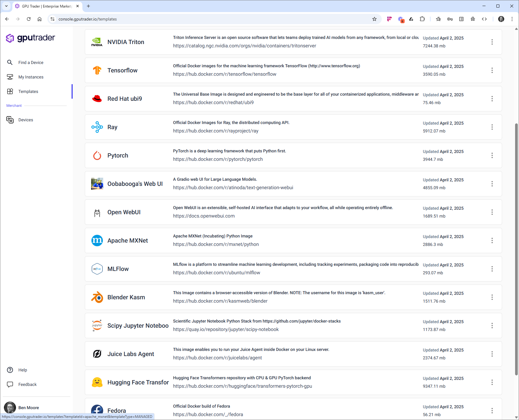Click the browser back arrow
519x420 pixels.
[x=7, y=19]
